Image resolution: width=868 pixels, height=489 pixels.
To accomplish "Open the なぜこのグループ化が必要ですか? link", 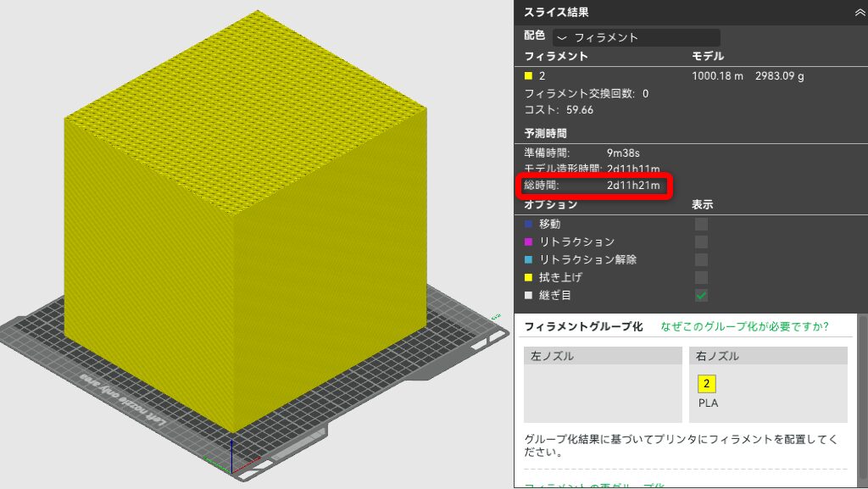I will pyautogui.click(x=744, y=326).
